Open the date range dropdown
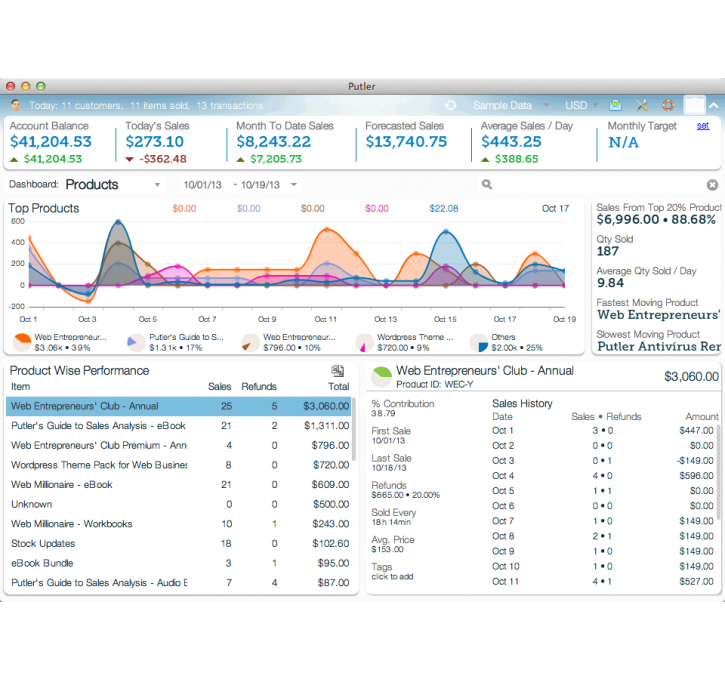Viewport: 725px width, 680px height. point(294,185)
